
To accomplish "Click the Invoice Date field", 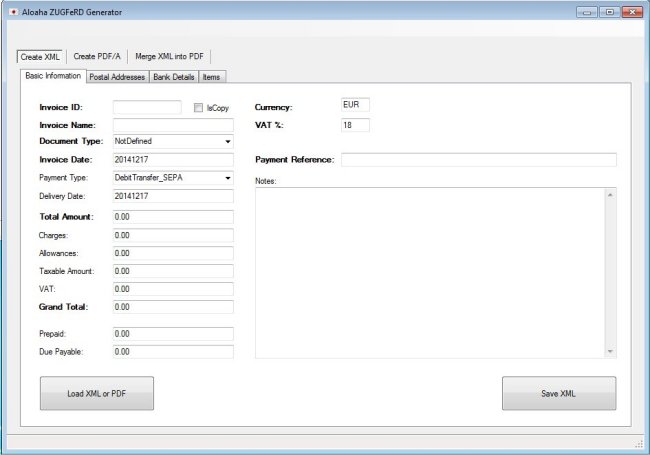I will [x=173, y=160].
